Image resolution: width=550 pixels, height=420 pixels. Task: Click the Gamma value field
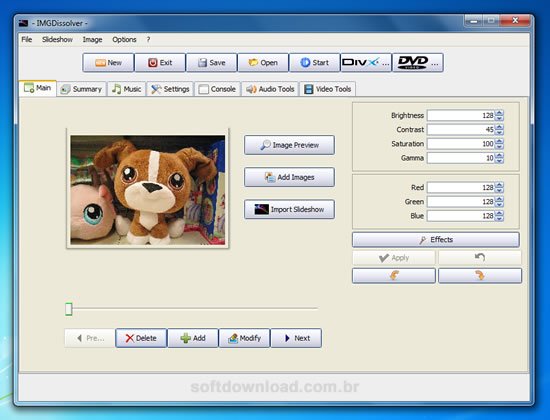click(x=461, y=158)
